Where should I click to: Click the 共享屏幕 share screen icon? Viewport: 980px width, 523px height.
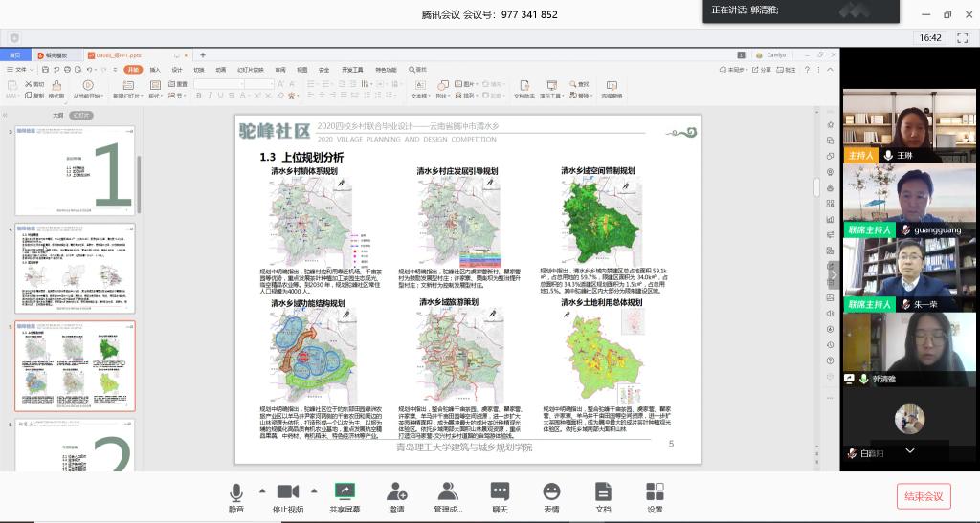(x=345, y=491)
